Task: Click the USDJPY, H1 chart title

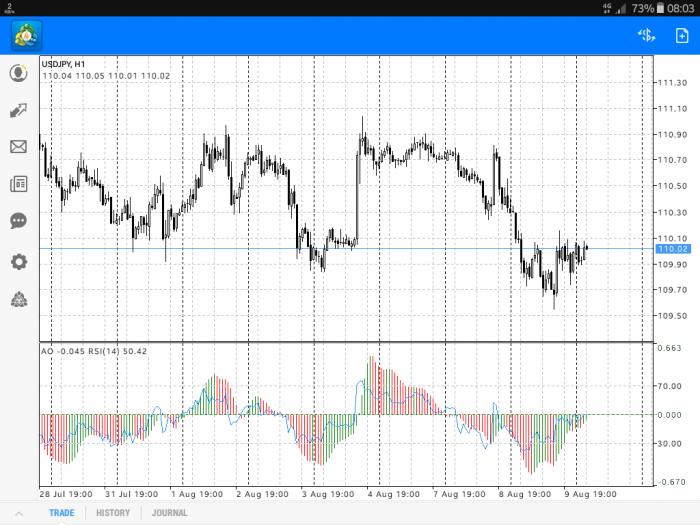Action: pos(63,64)
